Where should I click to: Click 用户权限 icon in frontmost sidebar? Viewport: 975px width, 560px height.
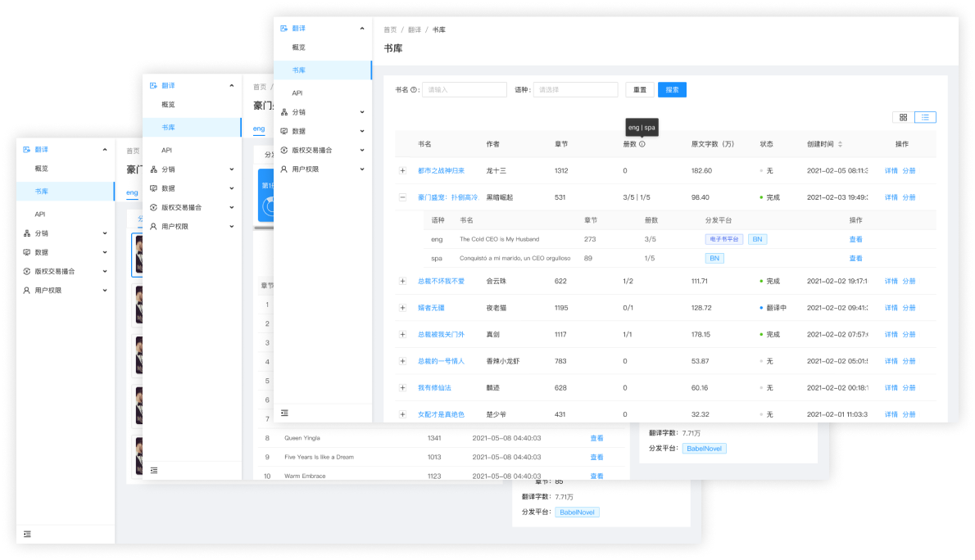[284, 169]
